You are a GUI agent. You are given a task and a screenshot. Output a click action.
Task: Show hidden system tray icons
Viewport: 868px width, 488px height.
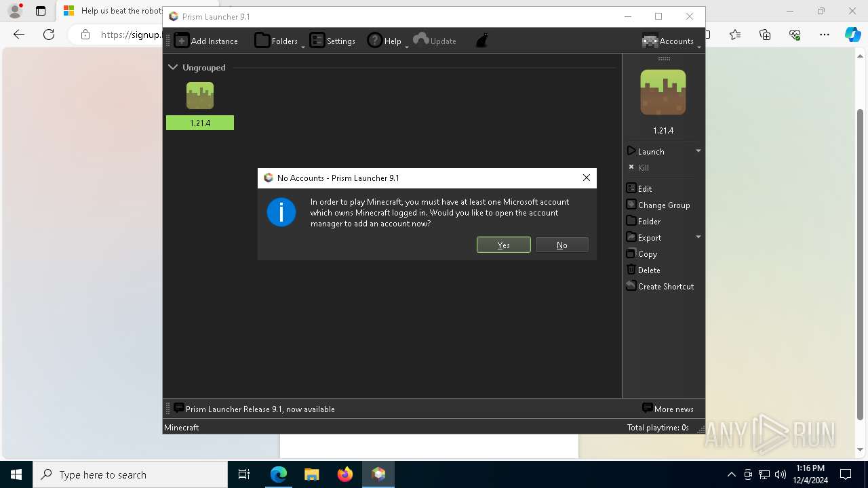pyautogui.click(x=731, y=474)
